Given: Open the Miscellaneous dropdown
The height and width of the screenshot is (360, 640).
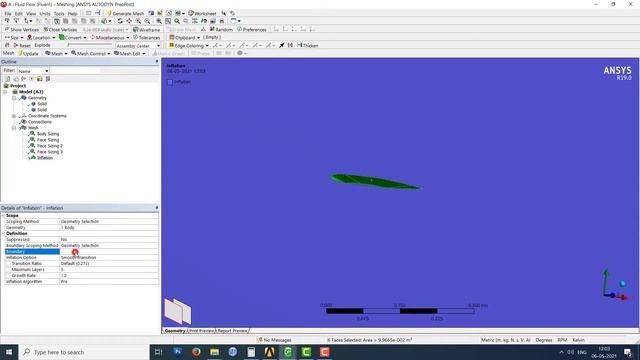Looking at the screenshot, I should pyautogui.click(x=109, y=38).
